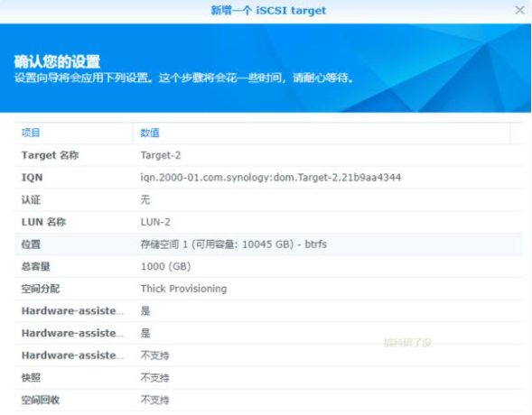Viewport: 532px width, 415px height.
Task: Select the Target 名称 row
Action: [x=268, y=155]
